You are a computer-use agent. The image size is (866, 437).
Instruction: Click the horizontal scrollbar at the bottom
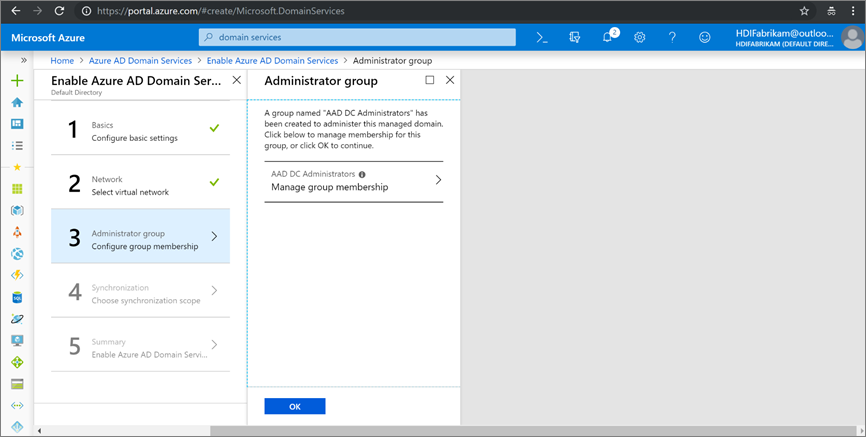(532, 430)
